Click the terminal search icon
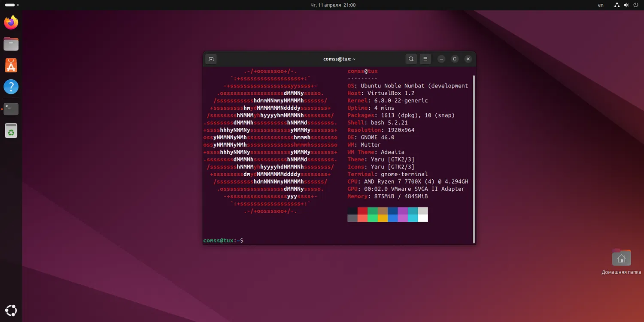This screenshot has height=322, width=644. click(411, 59)
